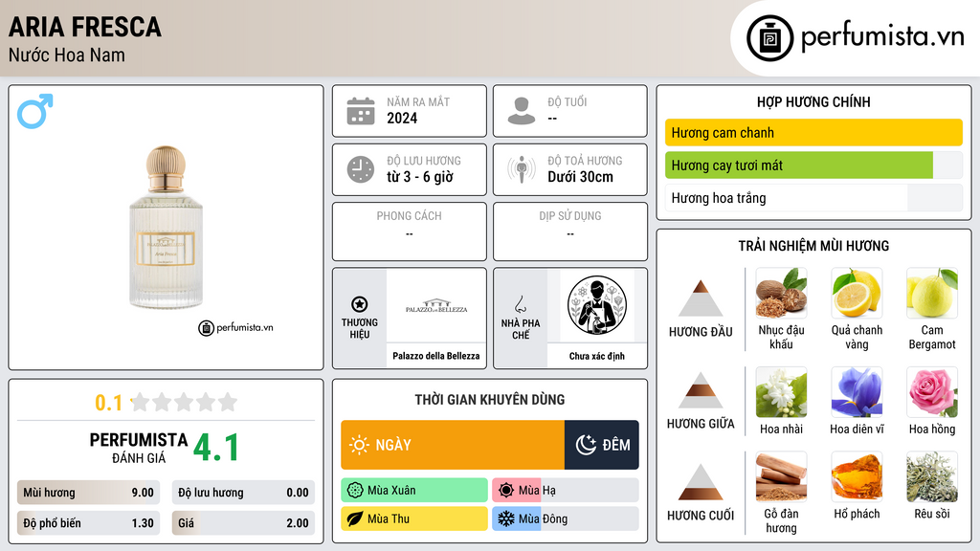Click the Phong cách info box
The image size is (980, 551).
[410, 231]
